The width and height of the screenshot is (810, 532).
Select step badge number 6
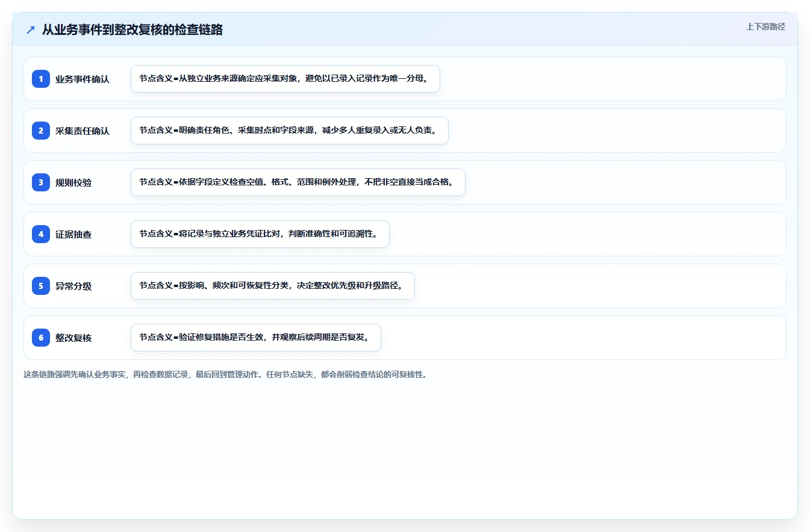pos(41,338)
